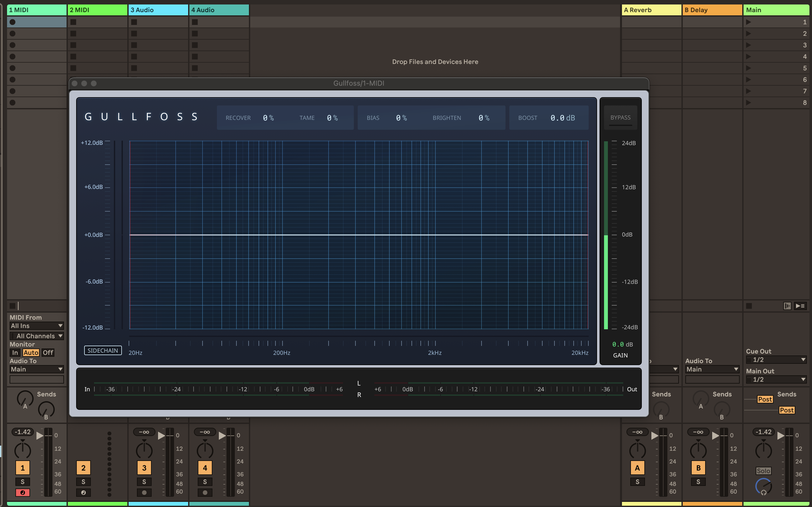The height and width of the screenshot is (507, 812).
Task: Expand Audio To Main dropdown on track 1
Action: [x=36, y=369]
